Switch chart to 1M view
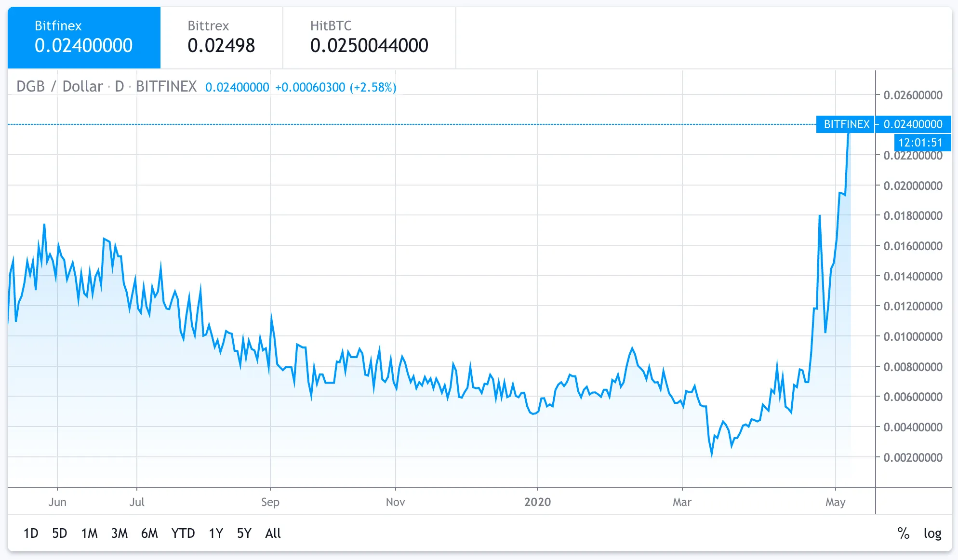This screenshot has width=958, height=560. click(x=90, y=533)
